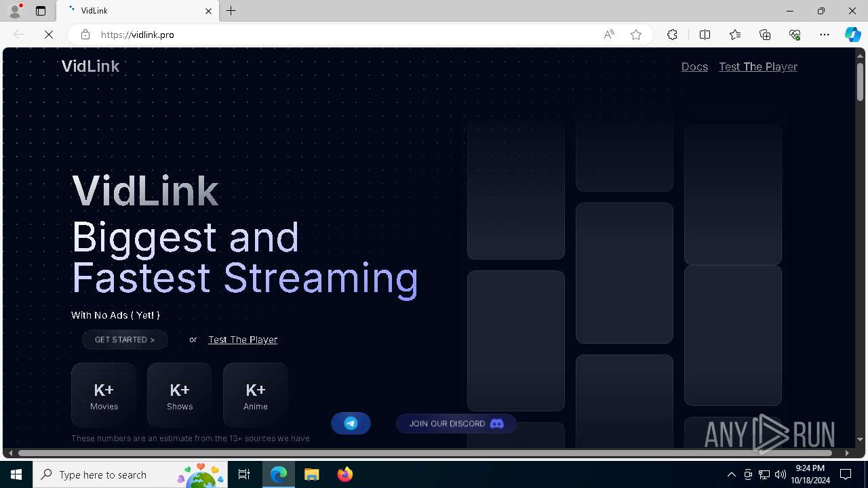The image size is (868, 488).
Task: Open Settings and more ellipsis menu
Action: point(825,35)
